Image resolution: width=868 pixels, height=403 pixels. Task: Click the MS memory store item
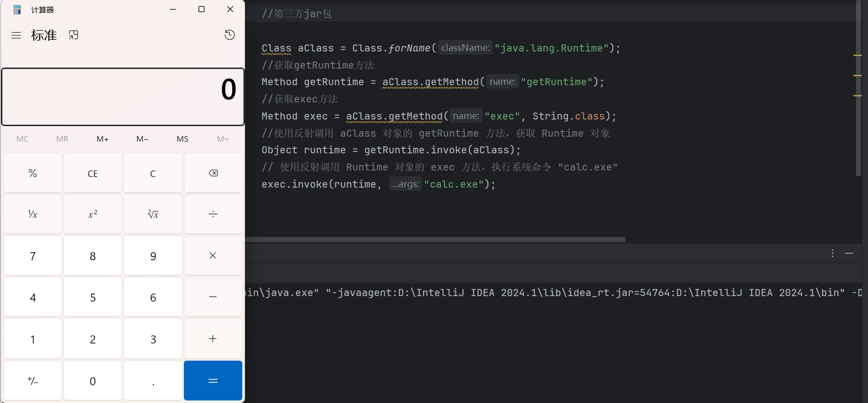182,139
